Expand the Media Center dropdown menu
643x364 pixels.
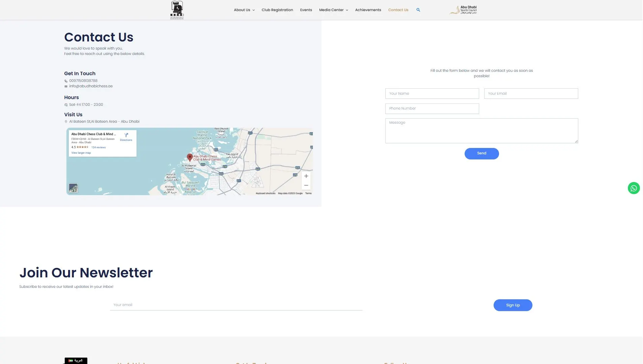[x=333, y=10]
